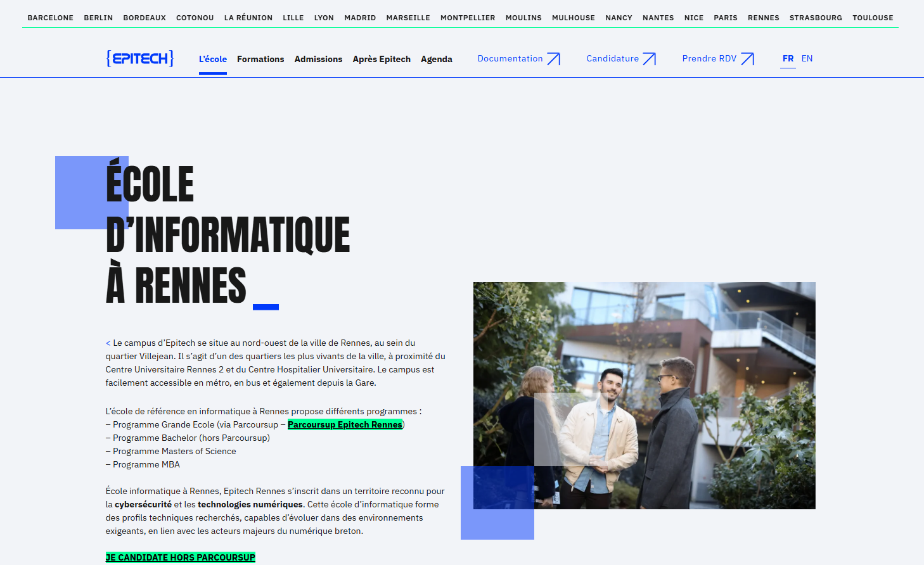Switch language to FR
The width and height of the screenshot is (924, 565).
(788, 58)
